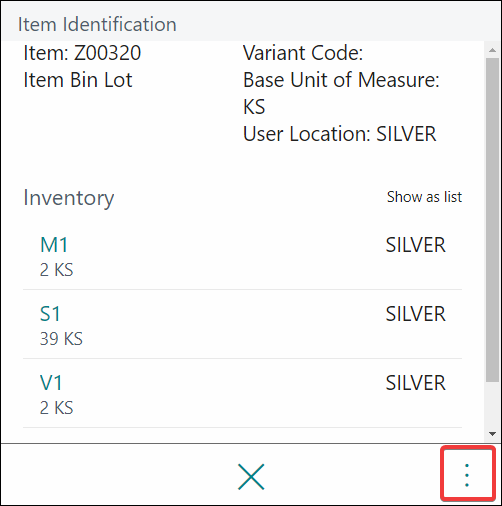The width and height of the screenshot is (502, 506).
Task: Click SILVER location in the V1 row
Action: (415, 383)
